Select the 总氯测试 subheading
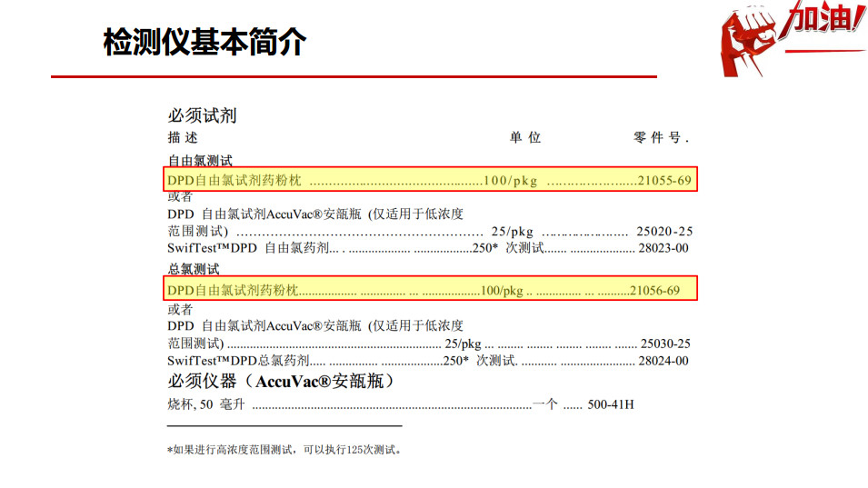Viewport: 868px width, 488px height. click(194, 270)
